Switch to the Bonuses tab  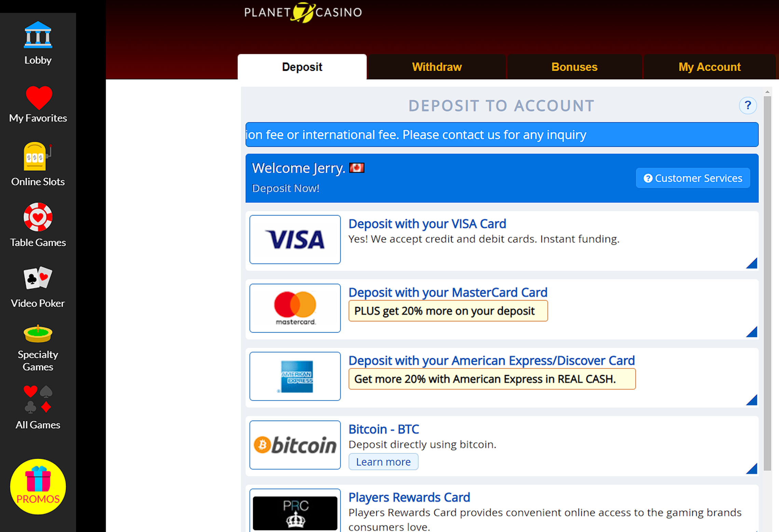coord(574,67)
